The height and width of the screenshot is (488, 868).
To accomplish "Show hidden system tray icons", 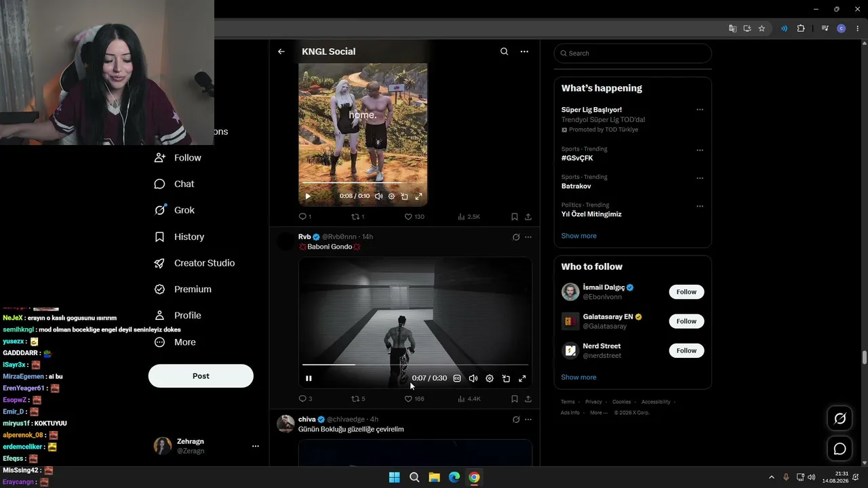I will click(771, 477).
